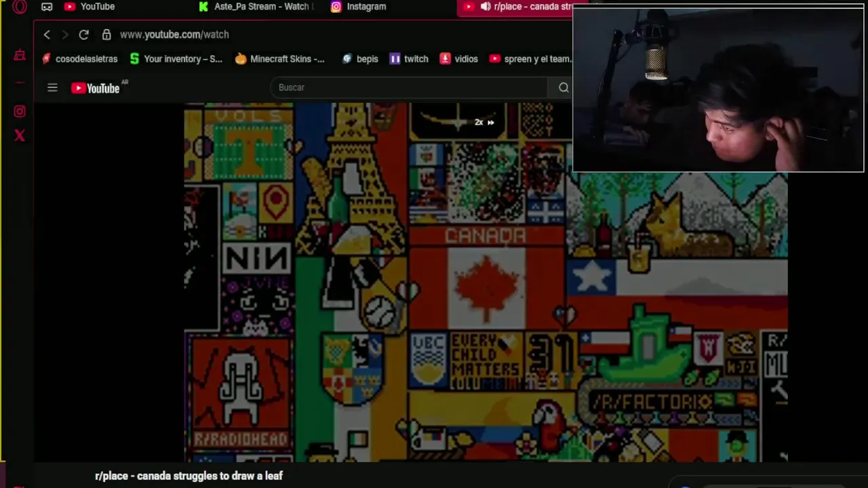Open the spreen y el team bookmark
868x488 pixels.
tap(530, 59)
